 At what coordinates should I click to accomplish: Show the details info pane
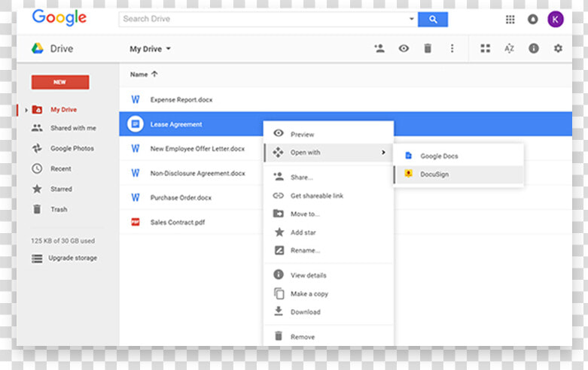534,48
